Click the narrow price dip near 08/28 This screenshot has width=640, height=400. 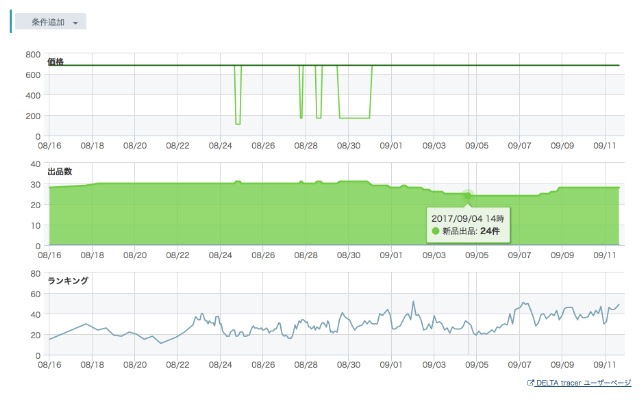point(301,117)
